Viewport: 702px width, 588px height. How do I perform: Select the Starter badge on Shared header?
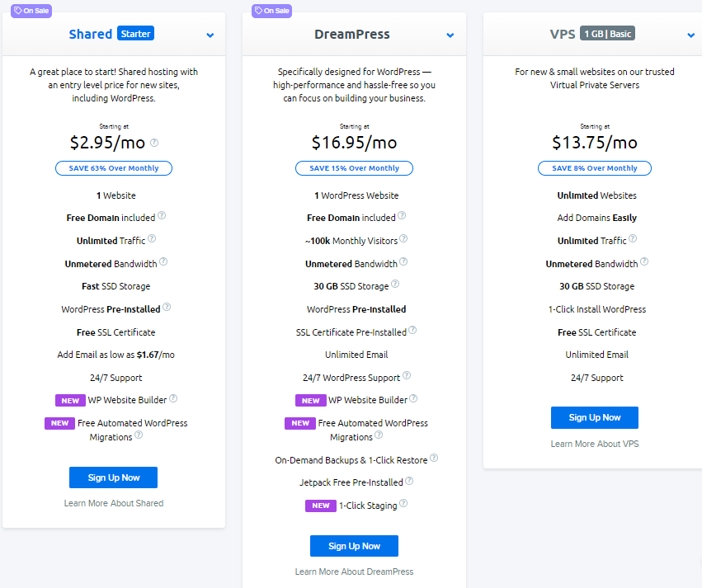(135, 34)
